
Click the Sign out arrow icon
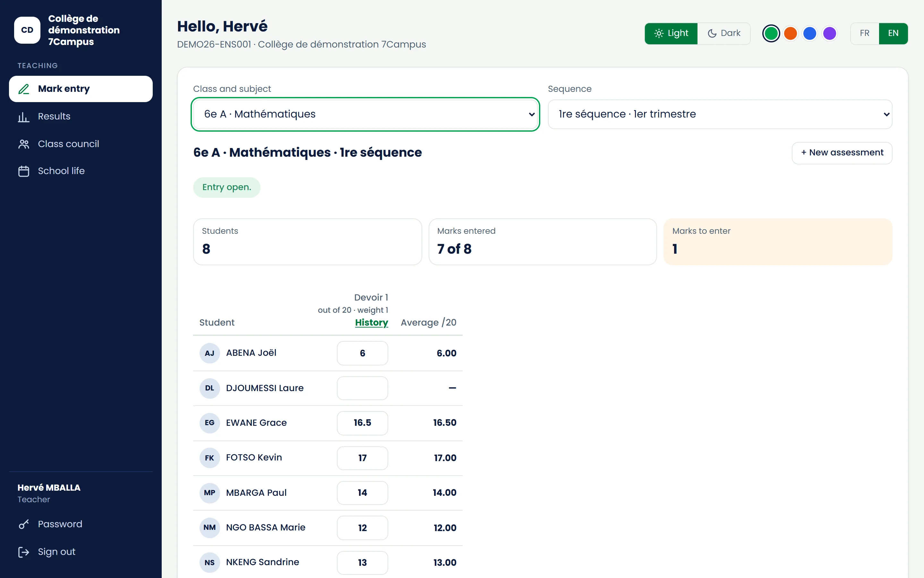coord(24,552)
